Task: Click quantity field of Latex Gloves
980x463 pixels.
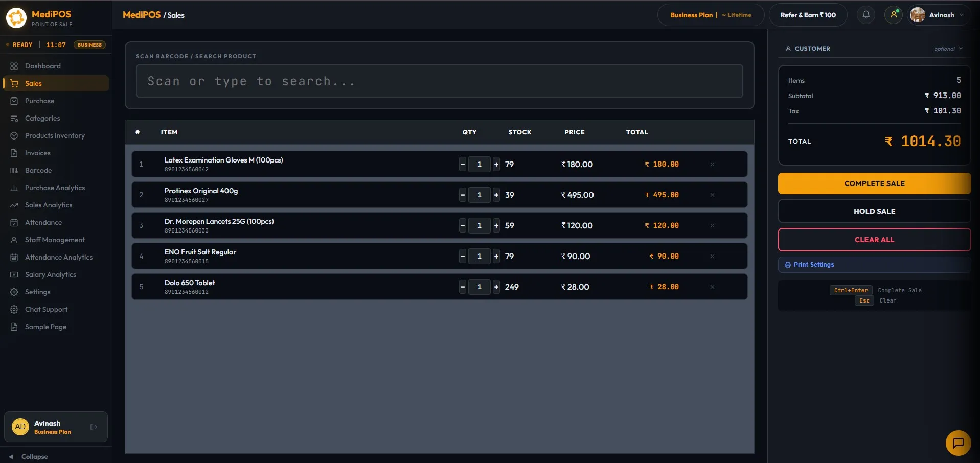Action: 480,164
